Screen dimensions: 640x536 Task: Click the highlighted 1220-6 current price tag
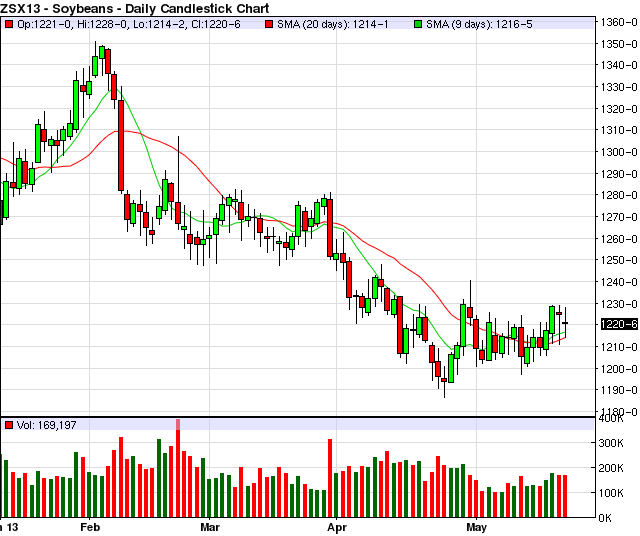619,324
